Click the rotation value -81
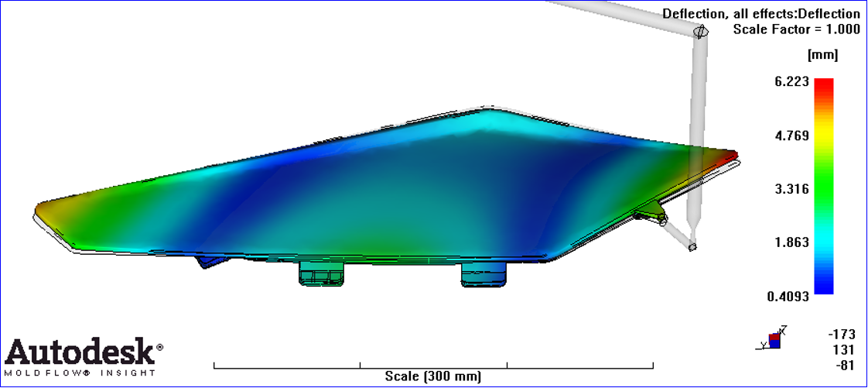Screen dimensions: 868x388 coord(844,364)
